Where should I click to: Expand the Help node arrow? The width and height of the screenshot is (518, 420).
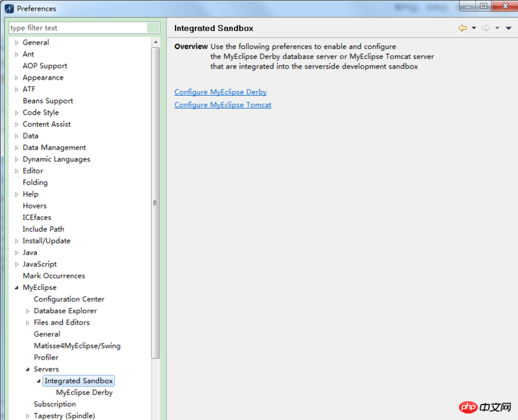[17, 194]
